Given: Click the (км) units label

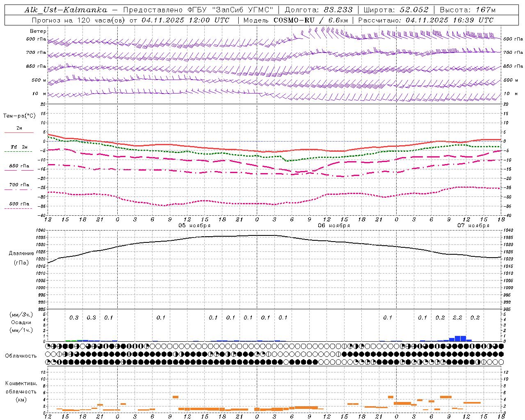Looking at the screenshot, I should (21, 399).
